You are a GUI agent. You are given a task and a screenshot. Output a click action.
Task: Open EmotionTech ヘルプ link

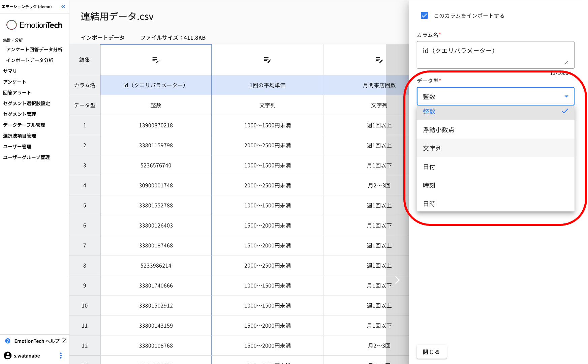[x=37, y=341]
